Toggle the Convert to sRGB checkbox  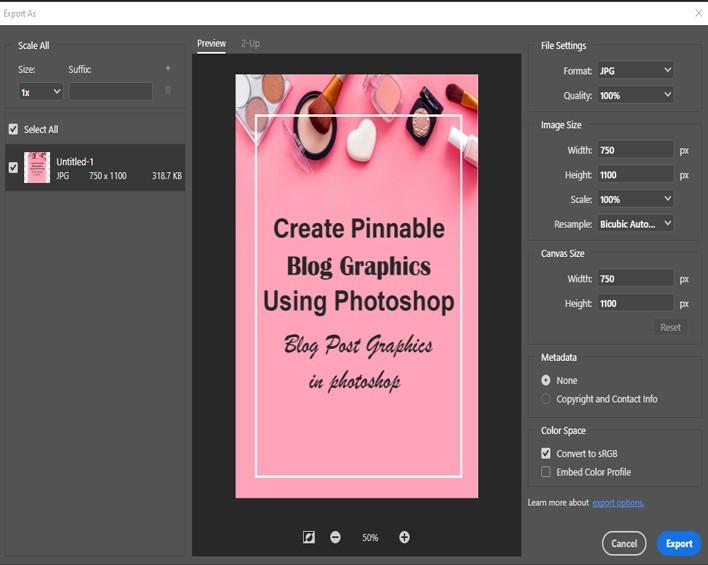(545, 453)
